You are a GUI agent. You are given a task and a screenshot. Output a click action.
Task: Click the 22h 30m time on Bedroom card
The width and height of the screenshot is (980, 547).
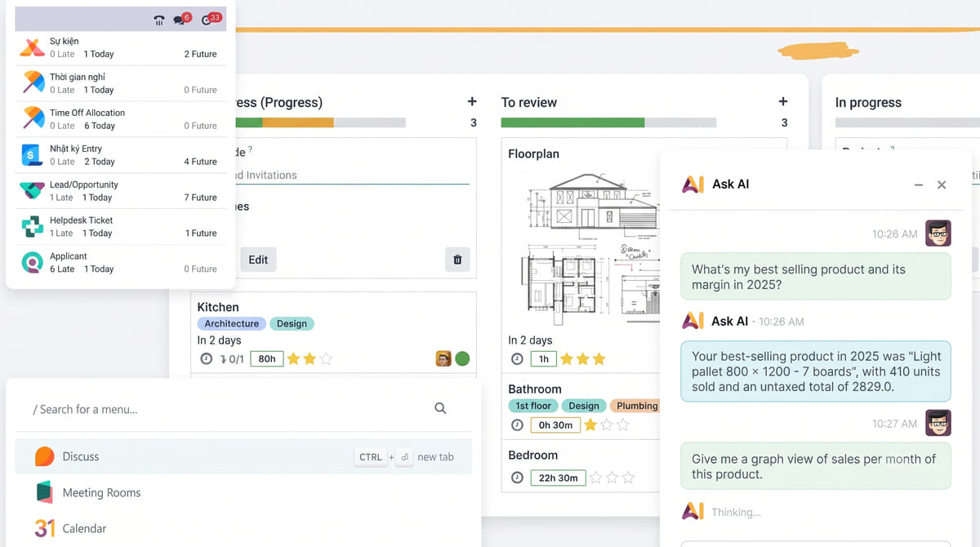click(558, 478)
